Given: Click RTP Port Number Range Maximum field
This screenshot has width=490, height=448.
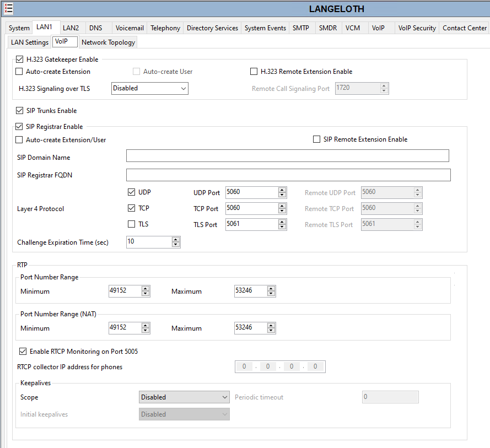Looking at the screenshot, I should [x=251, y=291].
